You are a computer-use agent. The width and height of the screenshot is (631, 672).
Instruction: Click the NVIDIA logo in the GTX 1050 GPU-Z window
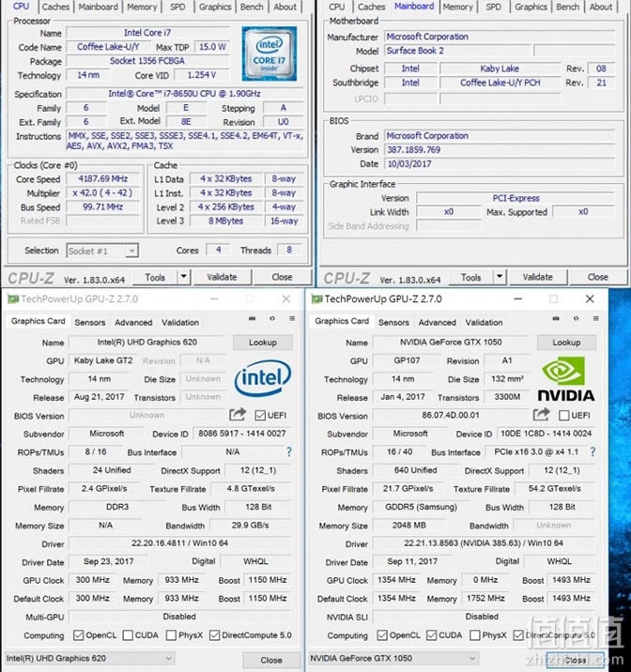click(566, 379)
